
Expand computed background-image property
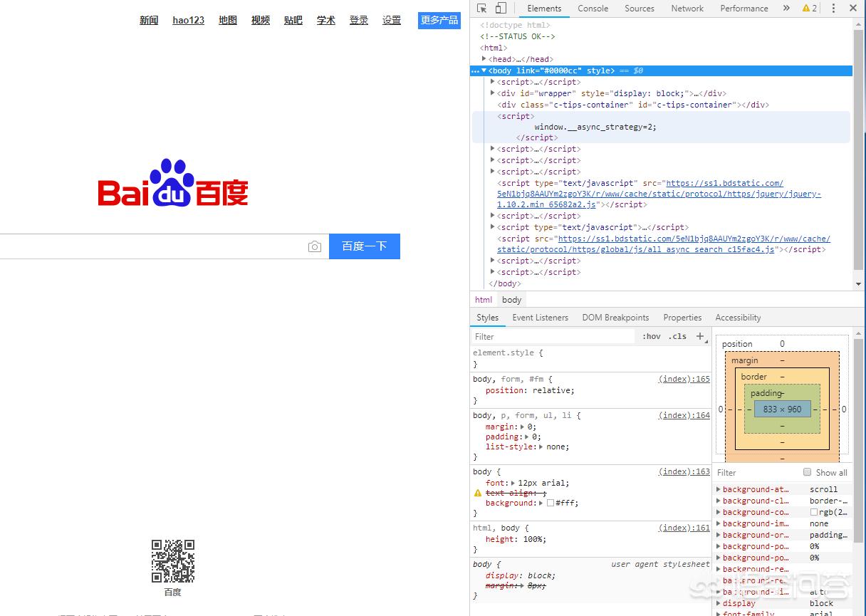point(717,523)
